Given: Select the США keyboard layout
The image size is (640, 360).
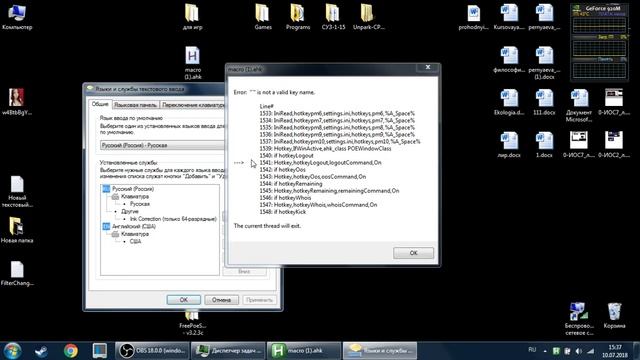Looking at the screenshot, I should 135,241.
